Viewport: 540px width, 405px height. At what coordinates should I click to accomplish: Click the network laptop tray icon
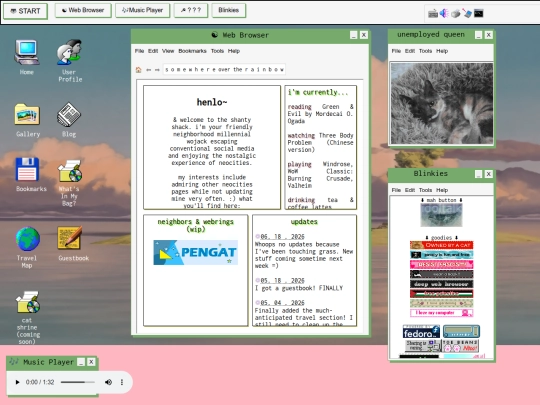pos(467,13)
